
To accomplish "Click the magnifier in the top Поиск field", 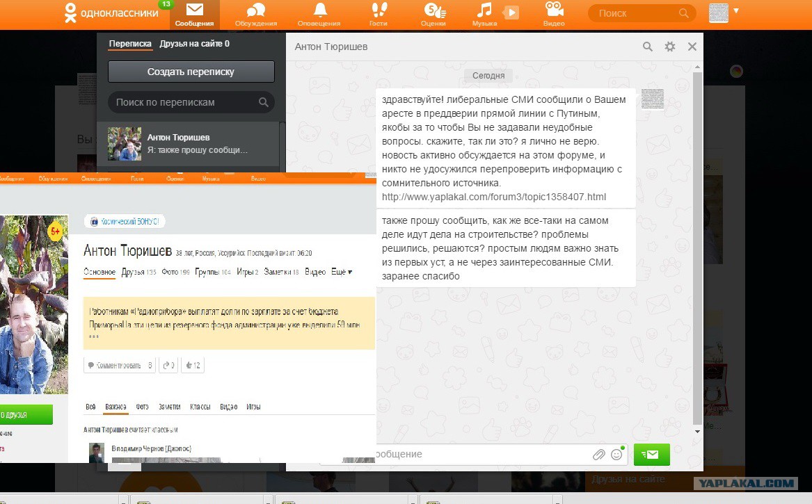I will pos(683,13).
